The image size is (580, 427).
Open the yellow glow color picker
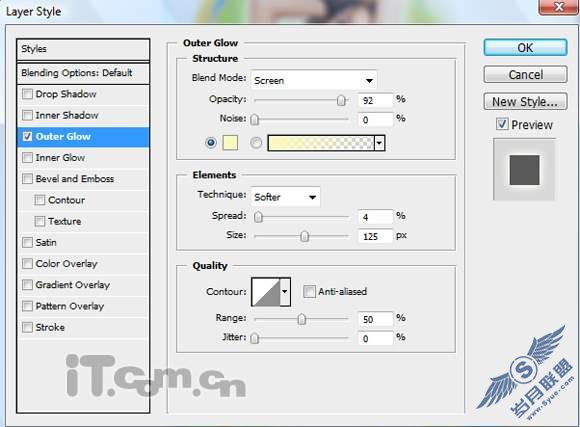[x=230, y=143]
